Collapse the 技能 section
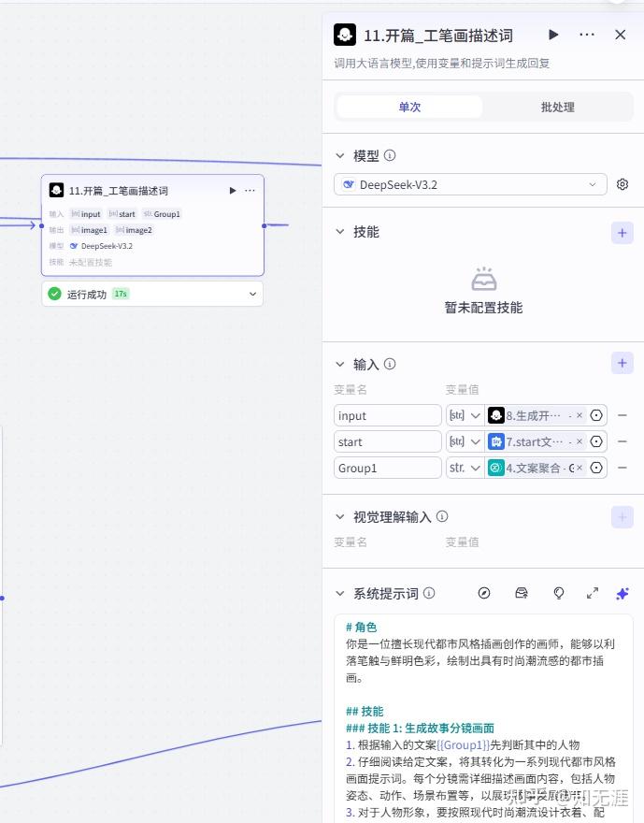Screen dimensions: 644x823 tap(340, 232)
